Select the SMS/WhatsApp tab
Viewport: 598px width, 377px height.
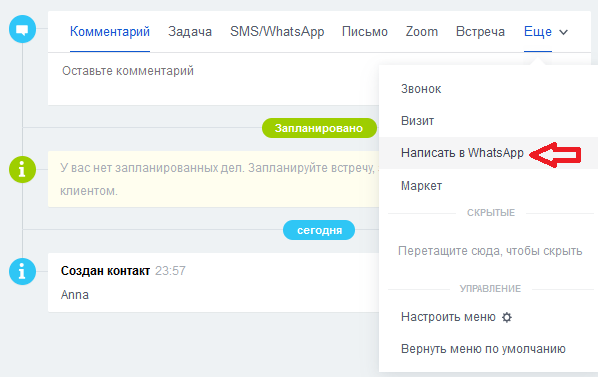pyautogui.click(x=277, y=32)
